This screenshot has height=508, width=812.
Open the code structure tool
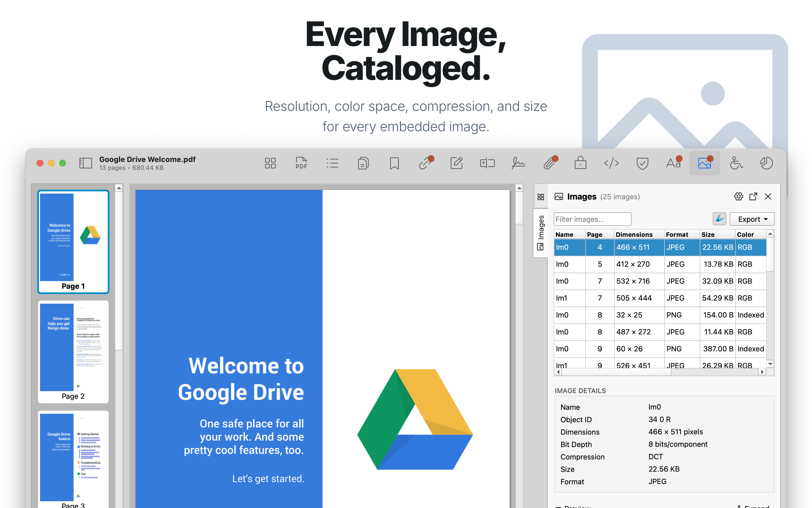pos(611,163)
